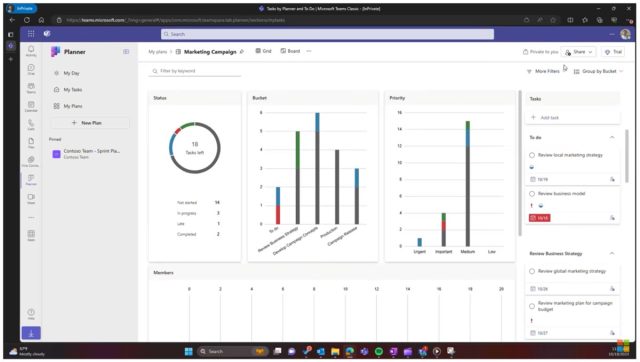
Task: Open the video app above the ellipsis in the rail
Action: [31, 198]
